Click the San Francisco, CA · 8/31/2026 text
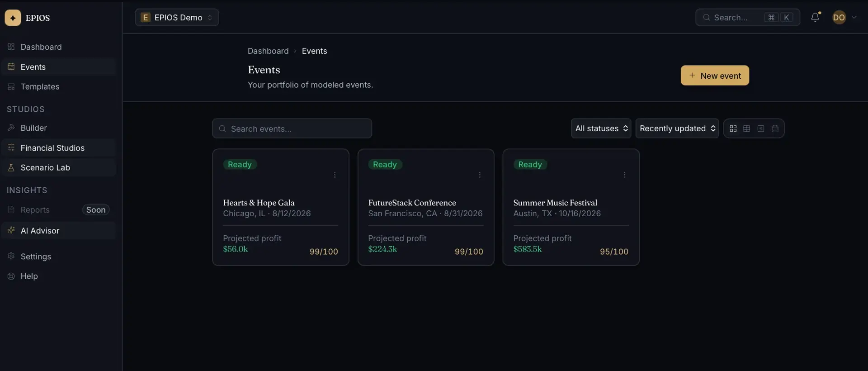This screenshot has height=371, width=868. (x=425, y=213)
